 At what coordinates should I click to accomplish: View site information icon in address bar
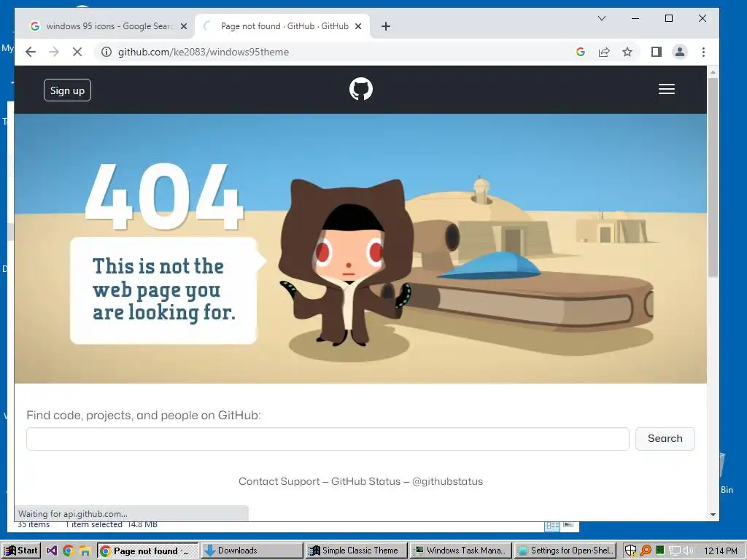pyautogui.click(x=107, y=52)
